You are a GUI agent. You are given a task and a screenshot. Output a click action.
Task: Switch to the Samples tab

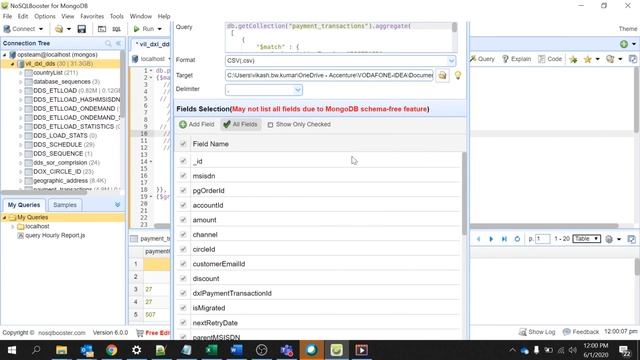(64, 205)
